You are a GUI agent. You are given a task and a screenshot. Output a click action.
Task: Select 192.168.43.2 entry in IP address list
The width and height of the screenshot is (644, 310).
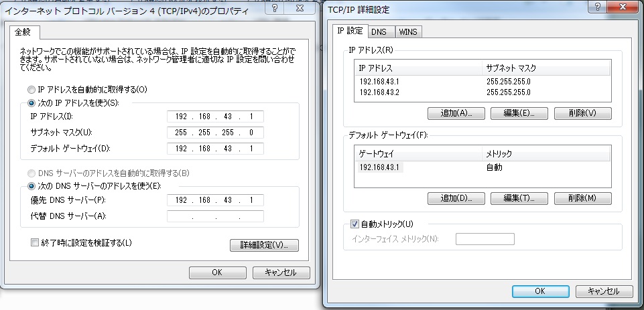tap(379, 92)
